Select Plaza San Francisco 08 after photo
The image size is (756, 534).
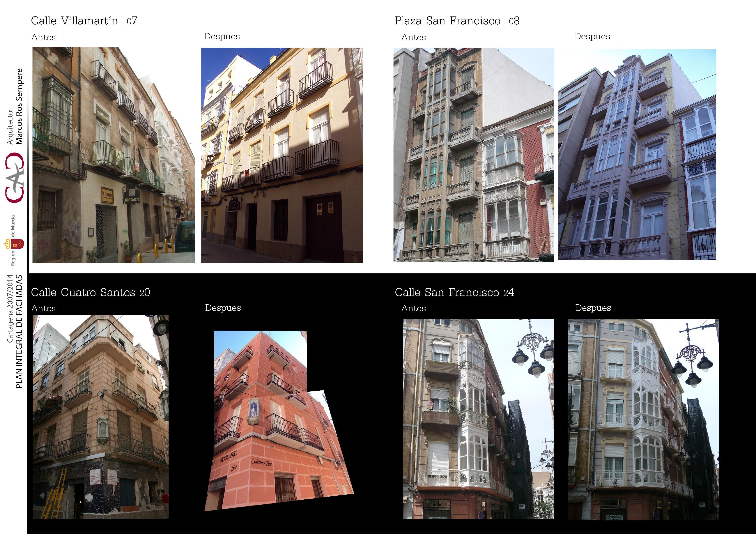637,154
